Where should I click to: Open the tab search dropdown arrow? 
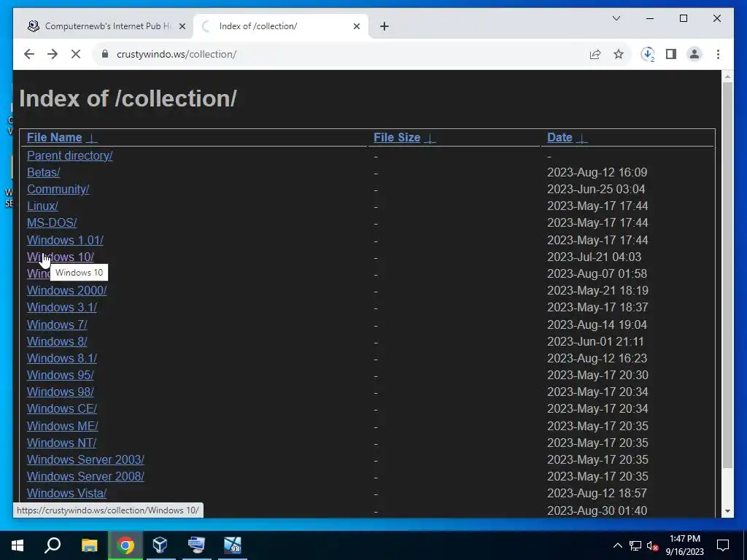coord(616,18)
